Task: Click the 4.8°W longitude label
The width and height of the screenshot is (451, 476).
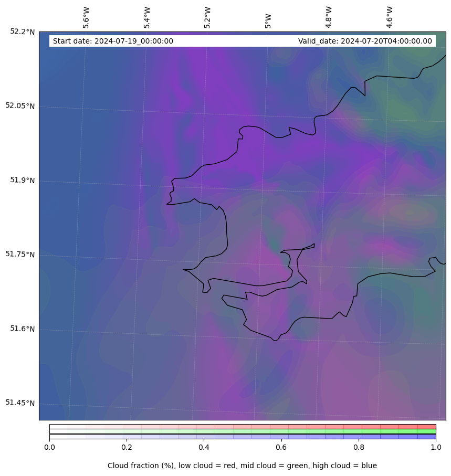Action: point(329,17)
